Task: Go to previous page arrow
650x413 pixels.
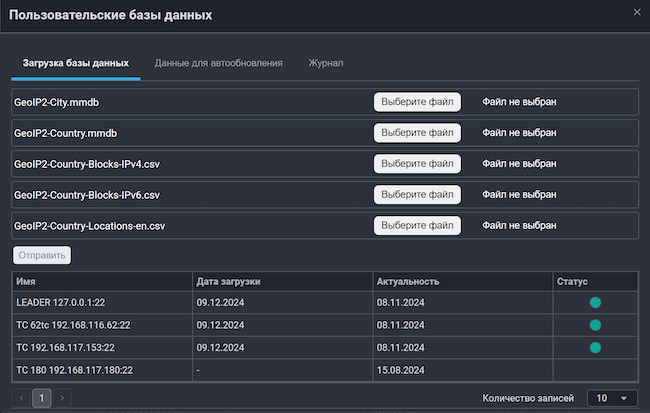Action: [22, 398]
